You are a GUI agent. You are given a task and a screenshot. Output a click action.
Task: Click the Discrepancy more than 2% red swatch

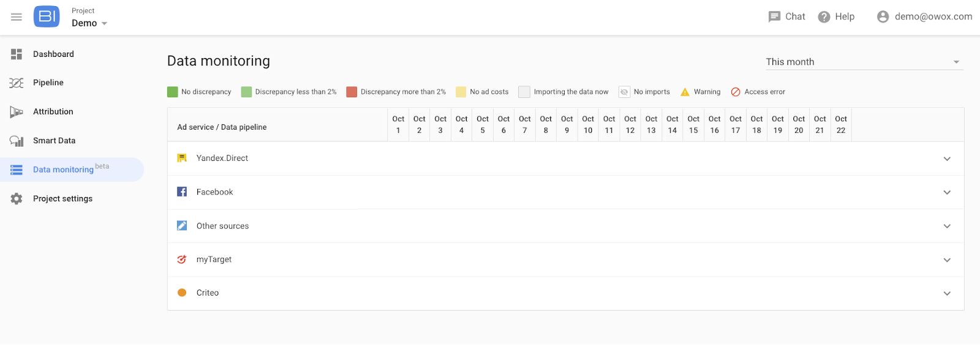click(352, 92)
